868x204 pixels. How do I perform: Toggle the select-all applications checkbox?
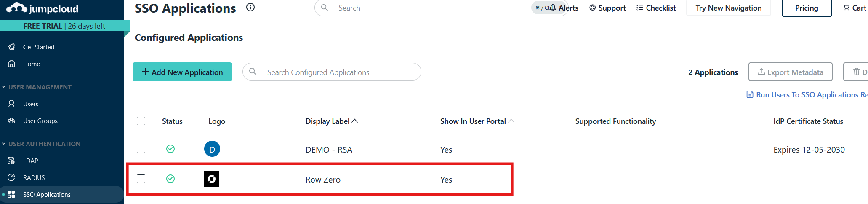pos(141,121)
